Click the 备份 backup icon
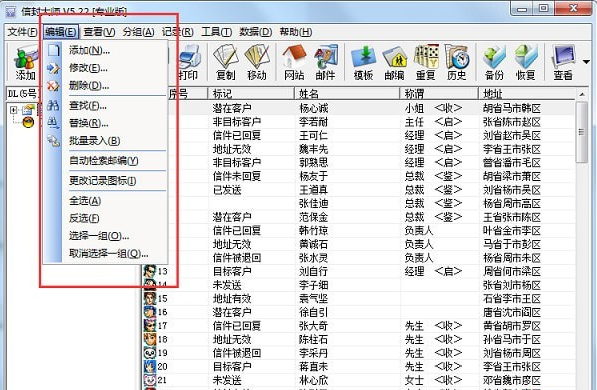Image resolution: width=597 pixels, height=390 pixels. click(494, 62)
